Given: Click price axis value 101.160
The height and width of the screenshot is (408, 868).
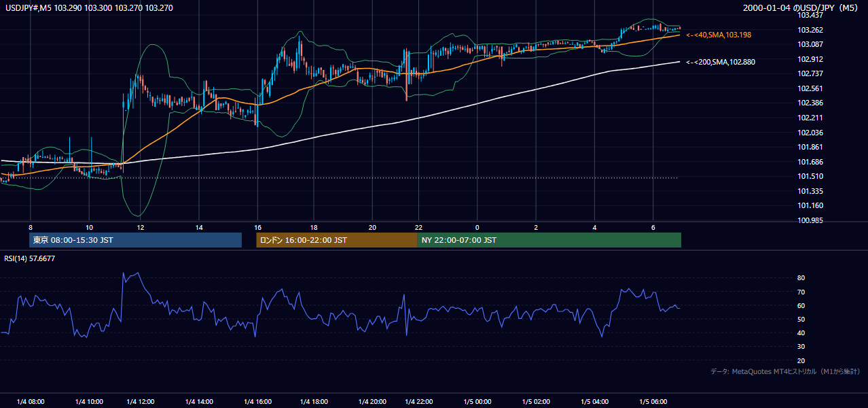Looking at the screenshot, I should [810, 205].
